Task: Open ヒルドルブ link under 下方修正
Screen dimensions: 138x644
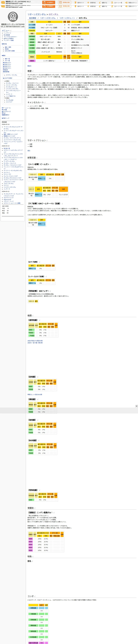Action: (9, 102)
